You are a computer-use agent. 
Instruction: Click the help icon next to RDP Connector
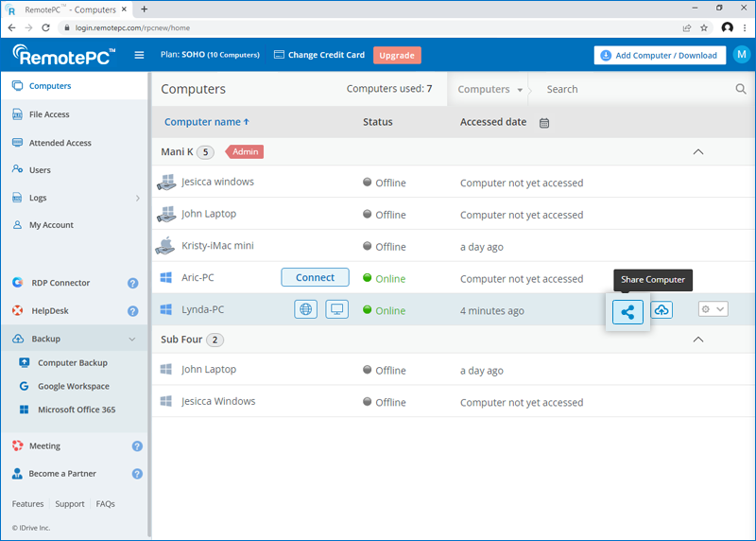pos(133,283)
